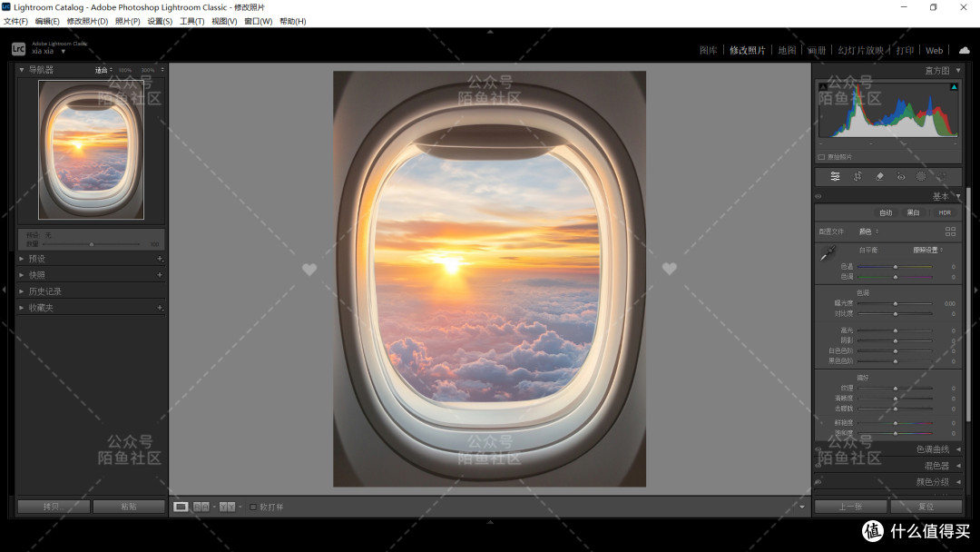980x552 pixels.
Task: Expand the 预设 presets panel
Action: click(x=22, y=259)
